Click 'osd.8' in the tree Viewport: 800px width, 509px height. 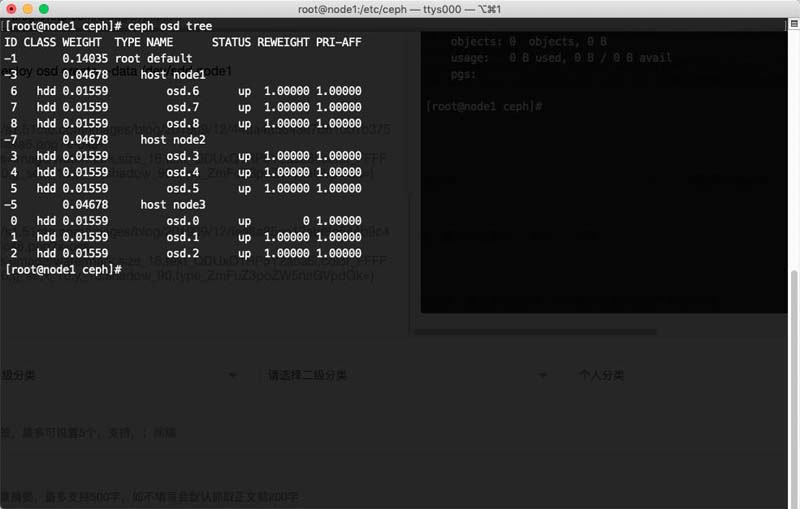point(183,123)
